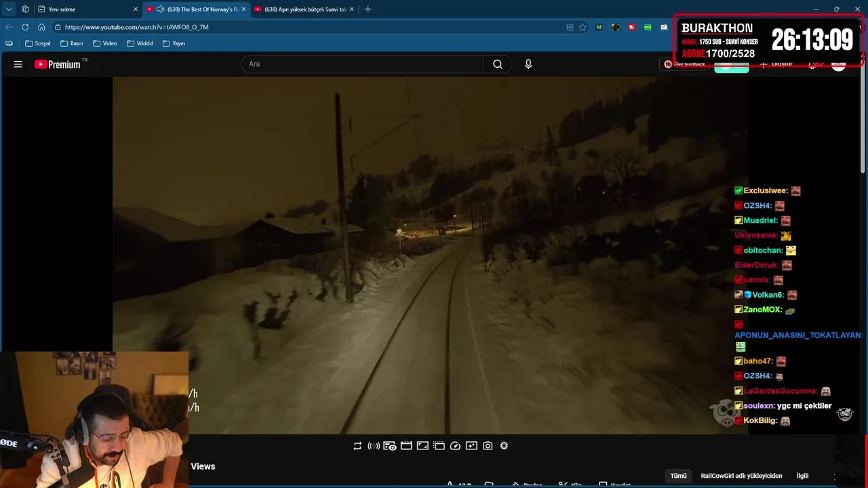The width and height of the screenshot is (868, 488).
Task: Open the green extension icon in toolbar
Action: pos(648,27)
